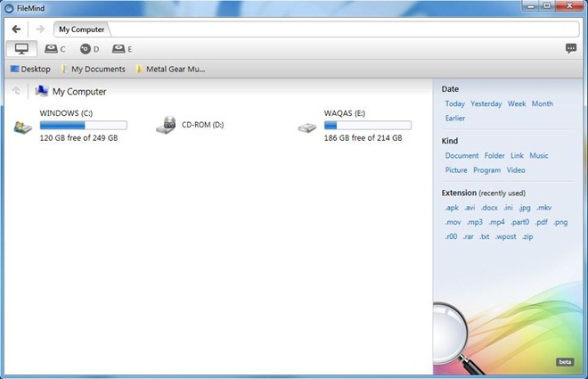The width and height of the screenshot is (588, 379).
Task: Filter by .mp4 extension
Action: click(497, 222)
